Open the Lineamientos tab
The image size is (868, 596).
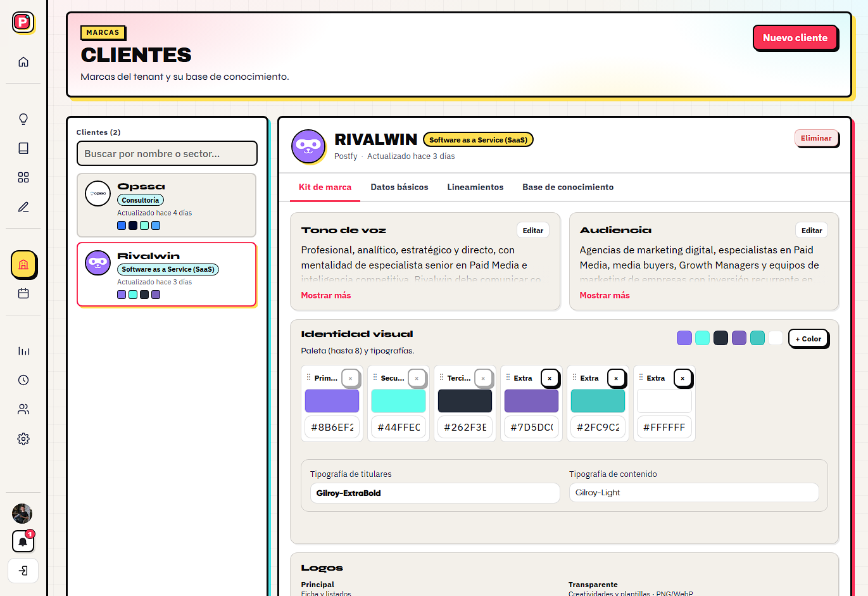[475, 187]
